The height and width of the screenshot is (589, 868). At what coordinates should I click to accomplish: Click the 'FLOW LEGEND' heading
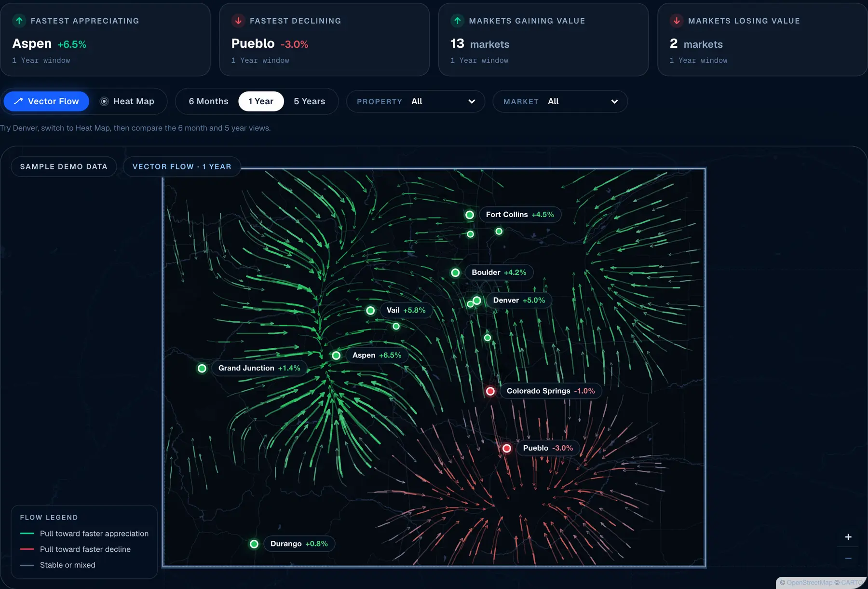pyautogui.click(x=49, y=518)
